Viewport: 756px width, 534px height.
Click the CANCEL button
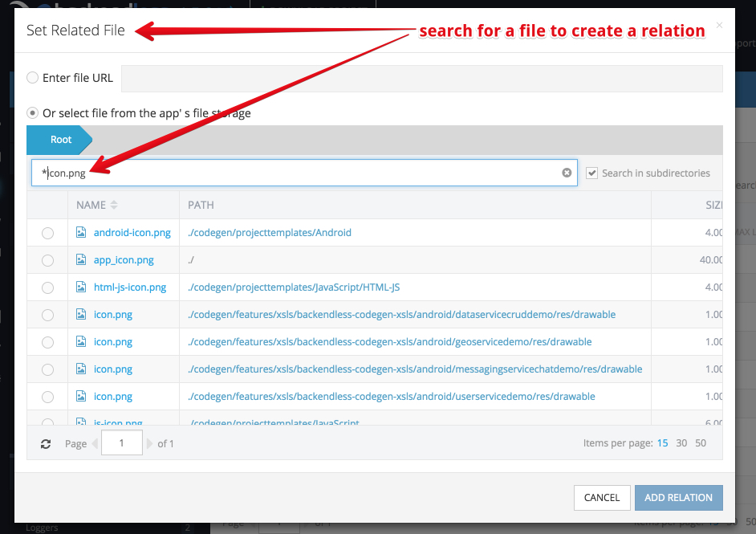pos(602,497)
